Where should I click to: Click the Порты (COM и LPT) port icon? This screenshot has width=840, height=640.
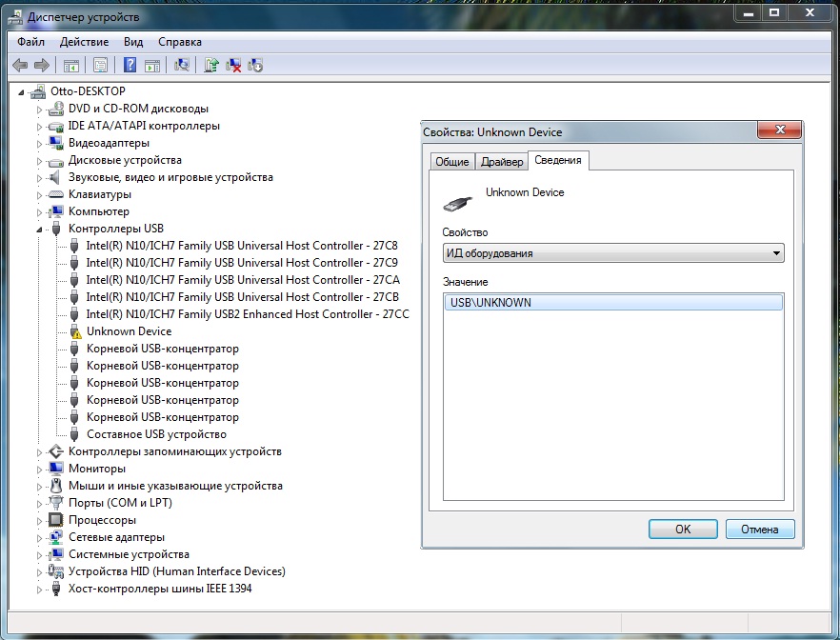(x=55, y=503)
